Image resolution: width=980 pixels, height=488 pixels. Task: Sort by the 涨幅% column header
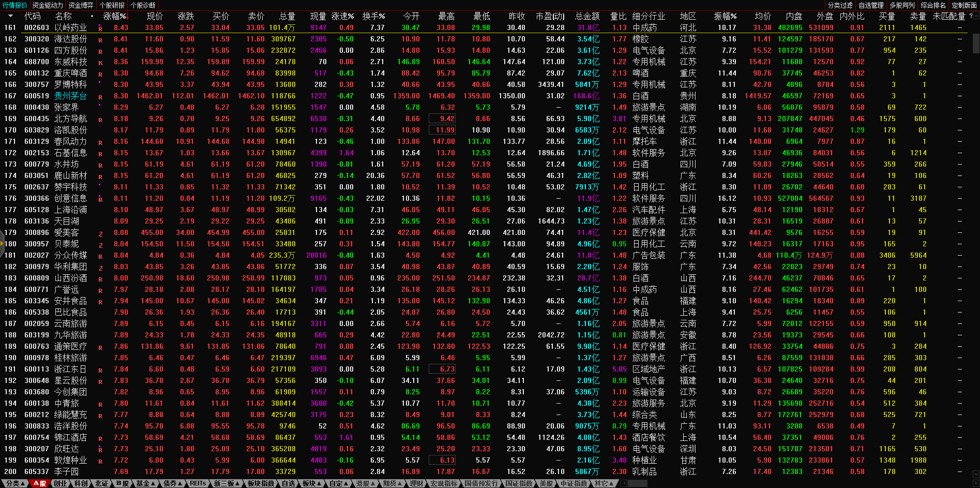point(115,16)
